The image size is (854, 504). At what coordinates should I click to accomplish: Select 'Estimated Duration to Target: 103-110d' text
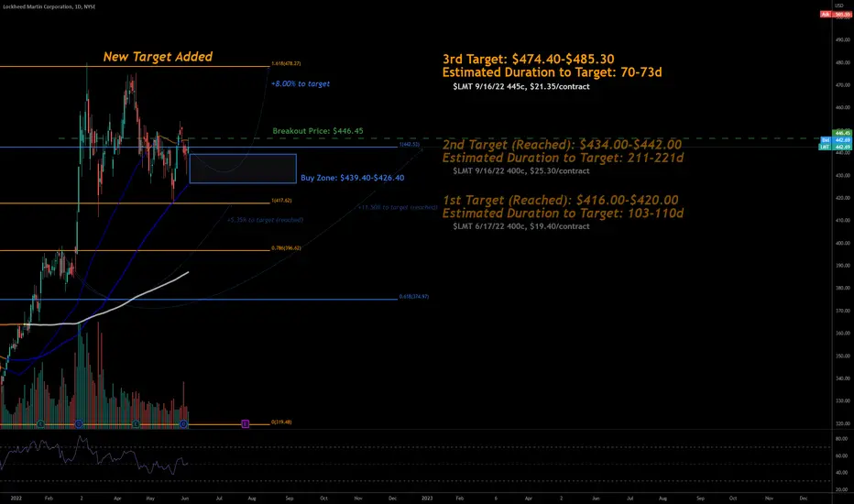click(564, 213)
